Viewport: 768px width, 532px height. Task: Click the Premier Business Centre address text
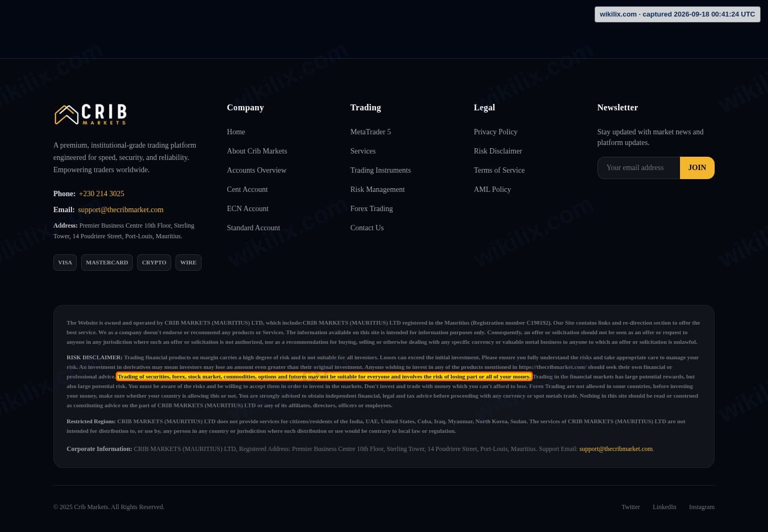point(124,231)
